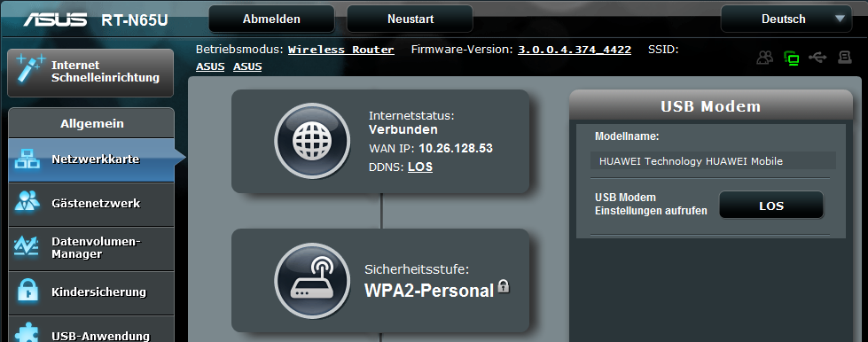Click the USB-Anwendung puzzle piece icon
The width and height of the screenshot is (868, 342).
click(x=27, y=333)
